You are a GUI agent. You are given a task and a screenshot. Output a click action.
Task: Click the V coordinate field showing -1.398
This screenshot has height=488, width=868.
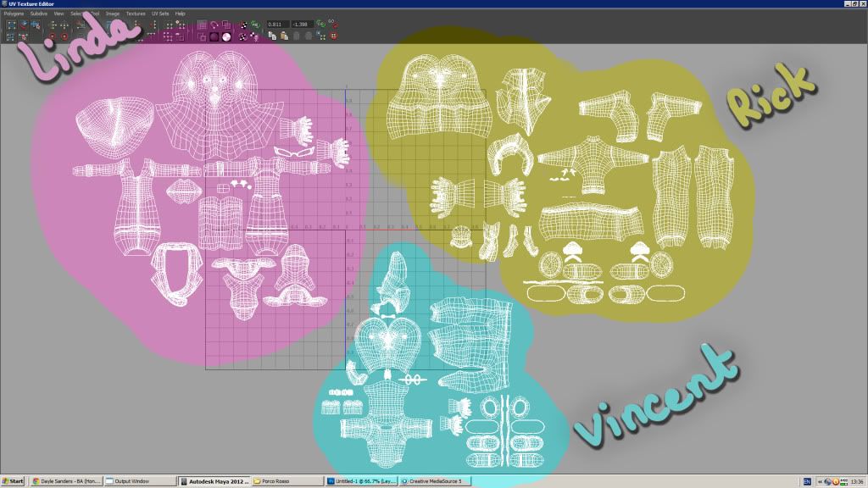[x=303, y=25]
